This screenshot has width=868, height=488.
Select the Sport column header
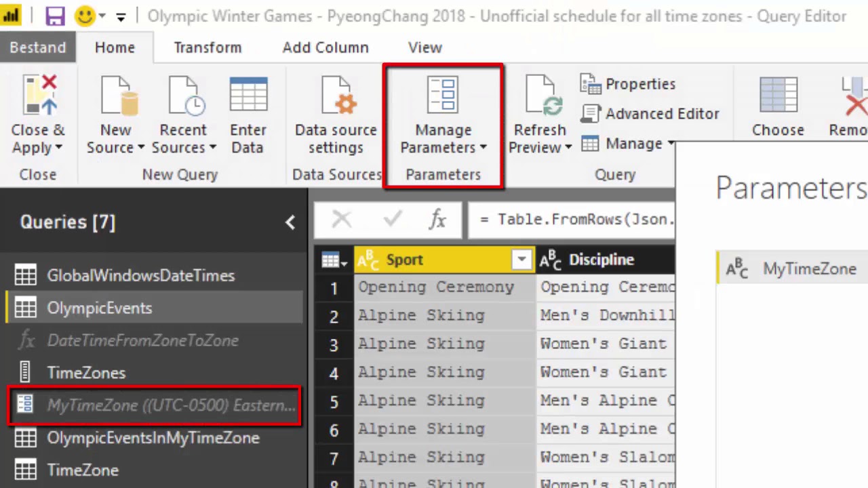(x=445, y=260)
